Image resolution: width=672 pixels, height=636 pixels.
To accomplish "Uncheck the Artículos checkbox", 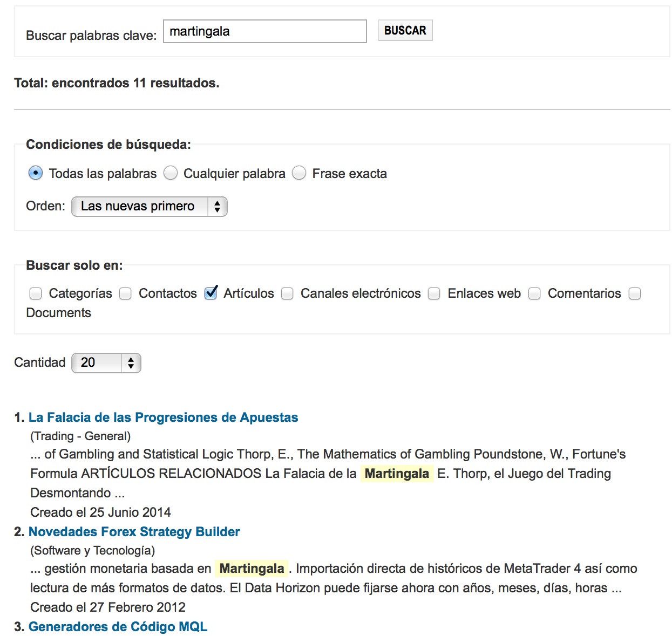I will (x=211, y=293).
